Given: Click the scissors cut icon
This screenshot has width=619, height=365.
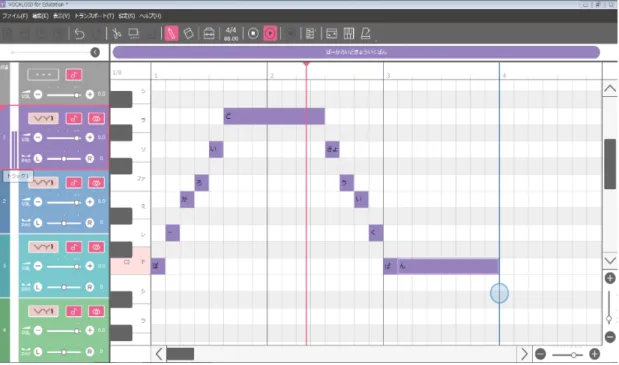Looking at the screenshot, I should [x=116, y=34].
